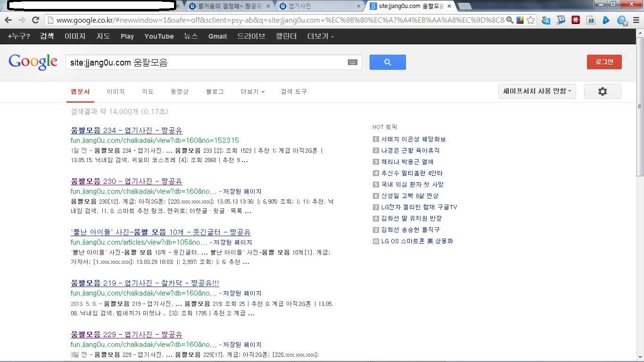This screenshot has height=362, width=644.
Task: Click the blue download-circle extension icon
Action: pos(622,20)
